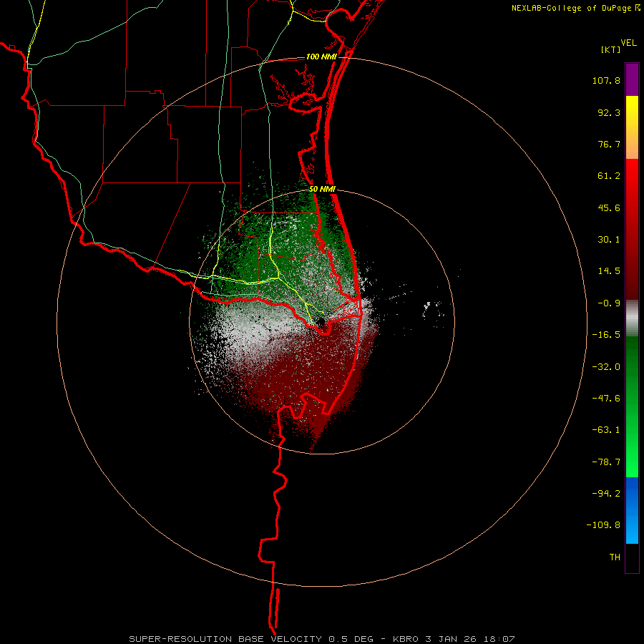Click the 100 NMI range ring label
The image size is (644, 644).
(x=321, y=57)
